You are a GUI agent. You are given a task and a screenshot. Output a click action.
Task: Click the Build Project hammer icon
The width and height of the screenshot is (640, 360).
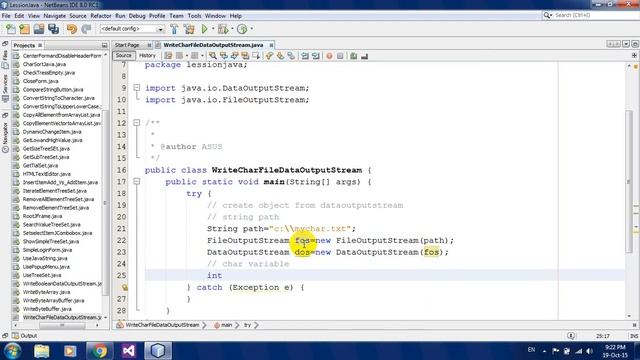click(x=174, y=29)
